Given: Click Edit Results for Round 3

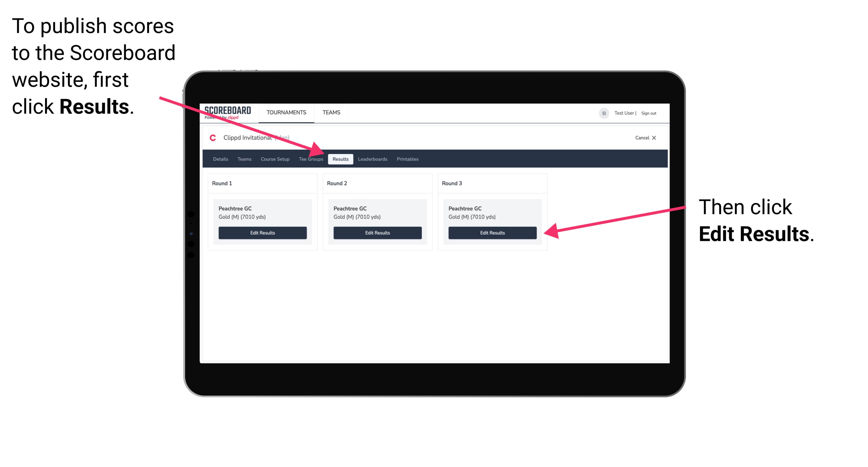Looking at the screenshot, I should 492,232.
